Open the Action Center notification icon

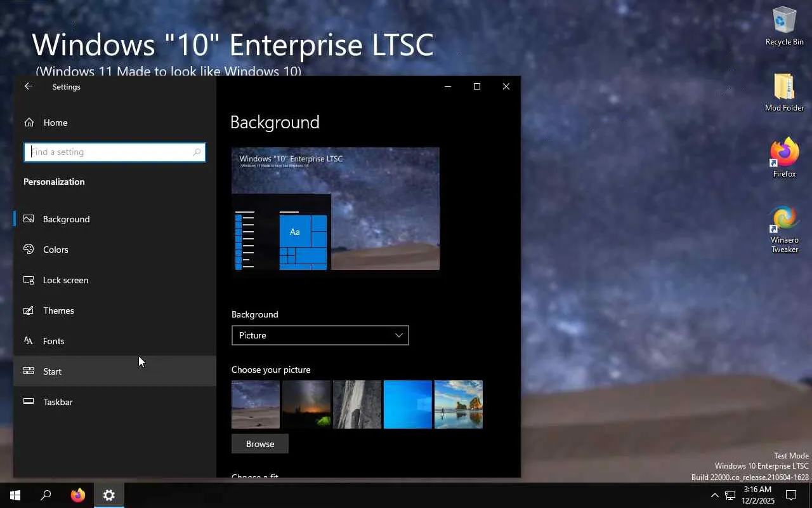pyautogui.click(x=791, y=495)
